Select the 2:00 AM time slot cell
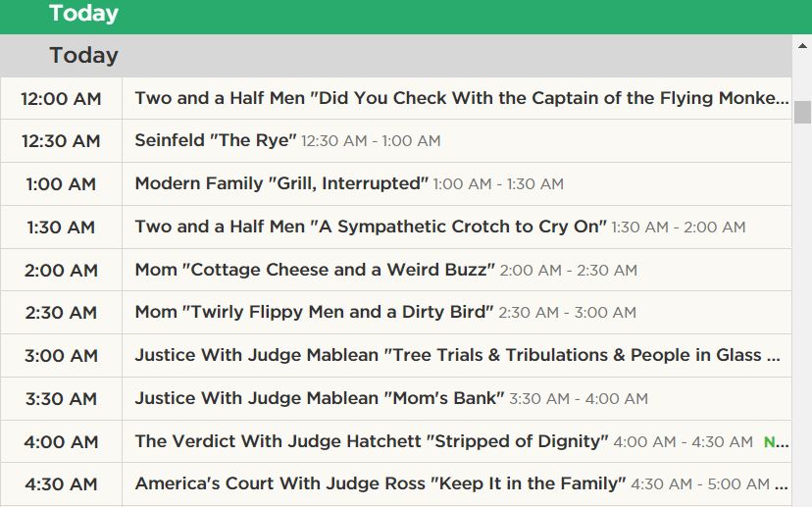Screen dimensions: 812x507 point(61,270)
